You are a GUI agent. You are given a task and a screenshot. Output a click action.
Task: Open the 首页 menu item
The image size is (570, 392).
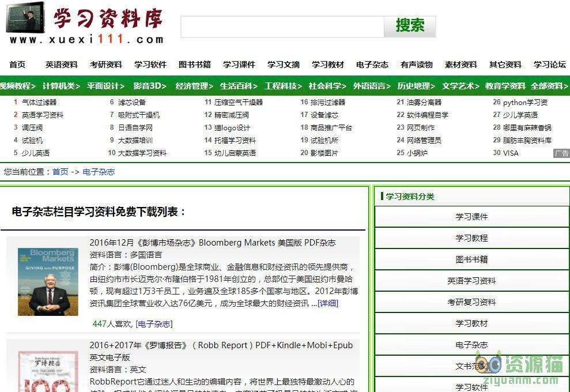pos(17,65)
